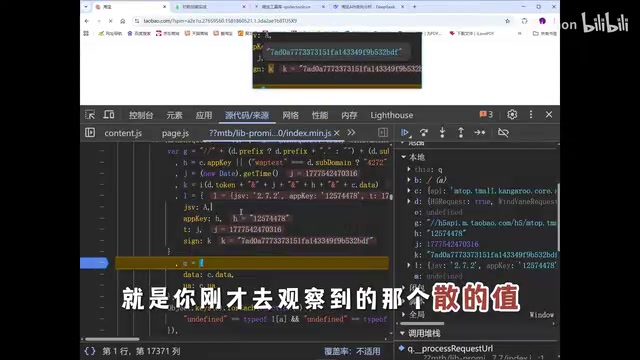The image size is (640, 360).
Task: Open the content.js source file tab
Action: coord(123,133)
